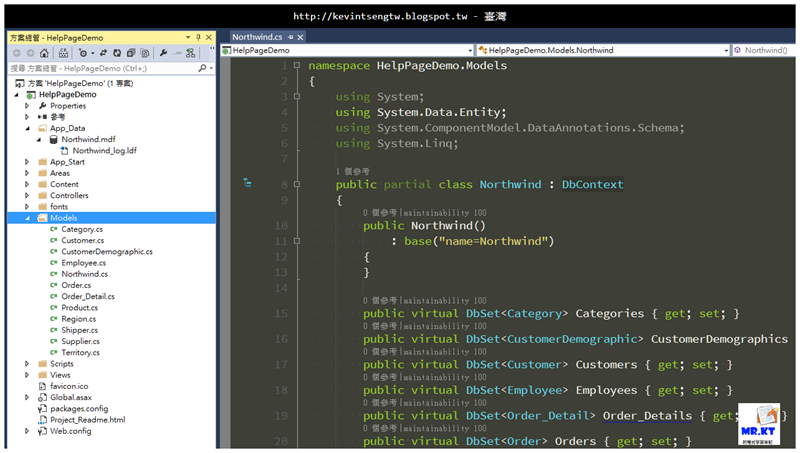Toggle Preview Selected Items icon
800x453 pixels.
point(177,53)
